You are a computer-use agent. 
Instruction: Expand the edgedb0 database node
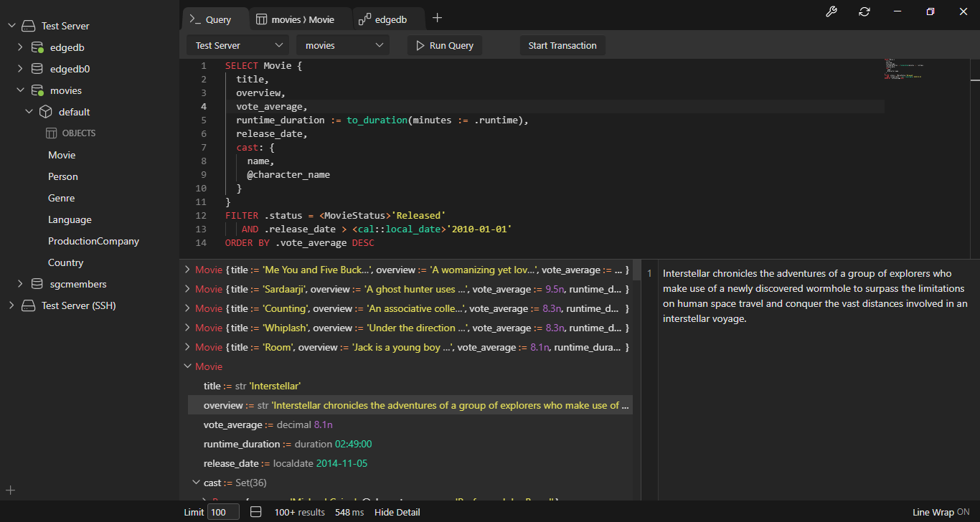[20, 69]
